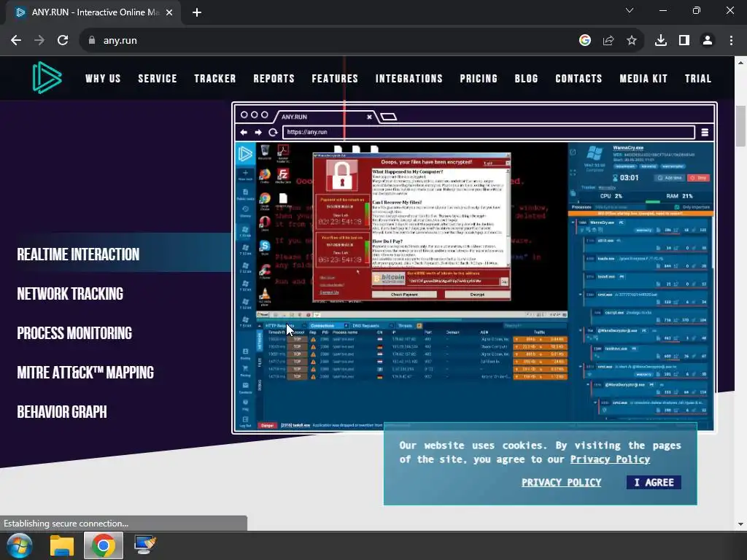Open a new browser tab
The width and height of the screenshot is (747, 560).
tap(197, 12)
